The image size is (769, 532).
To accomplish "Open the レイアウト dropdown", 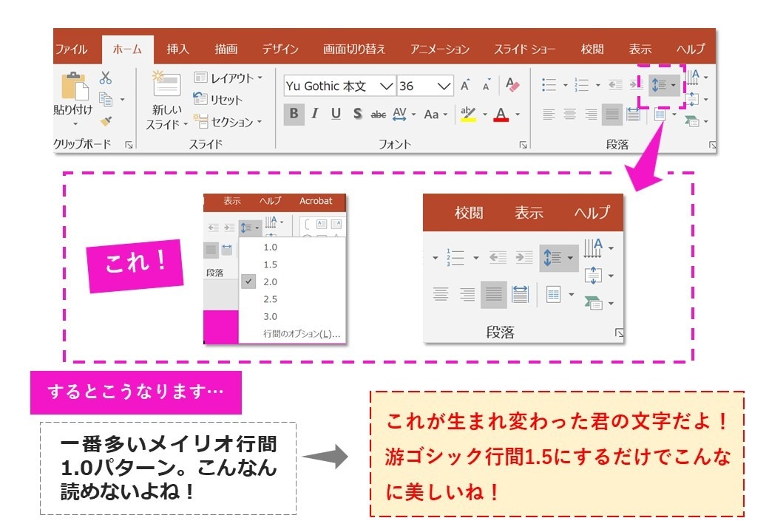I will point(228,78).
